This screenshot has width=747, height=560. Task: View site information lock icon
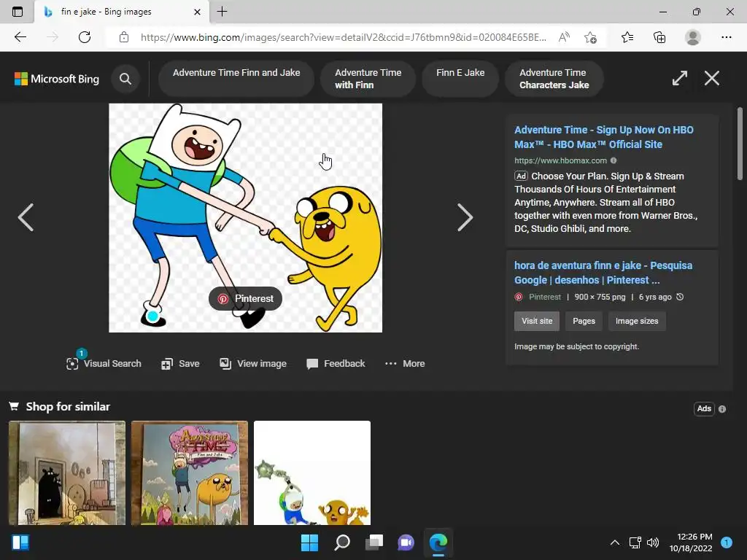click(124, 37)
